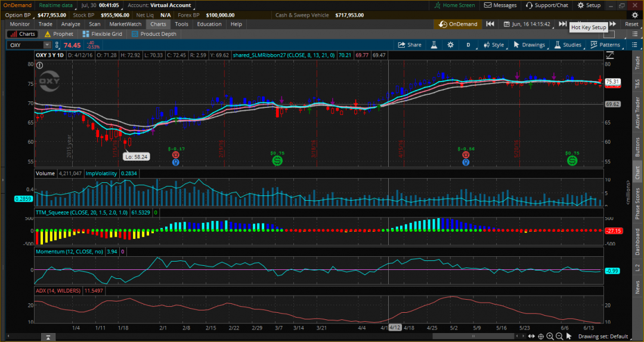Open Support/Chat headset

547,5
